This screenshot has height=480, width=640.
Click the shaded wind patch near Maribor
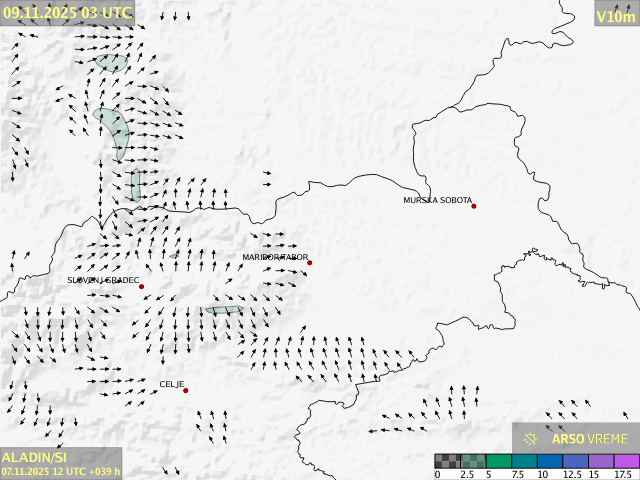[224, 310]
